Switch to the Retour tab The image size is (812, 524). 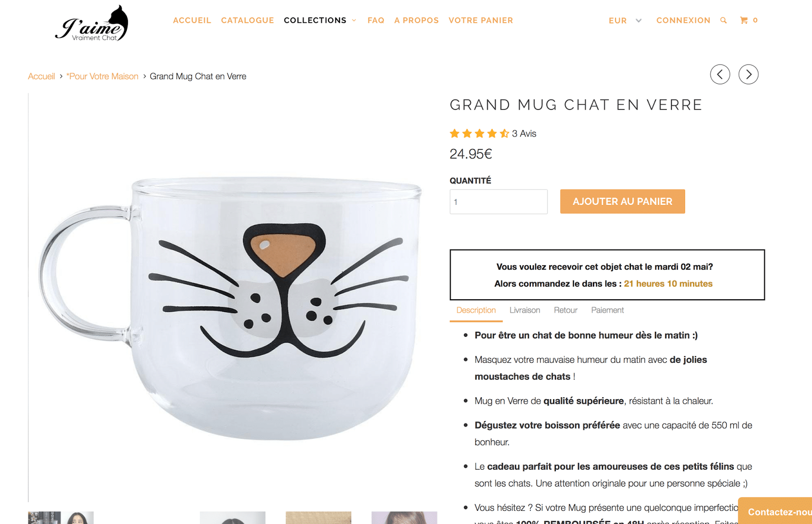coord(566,310)
